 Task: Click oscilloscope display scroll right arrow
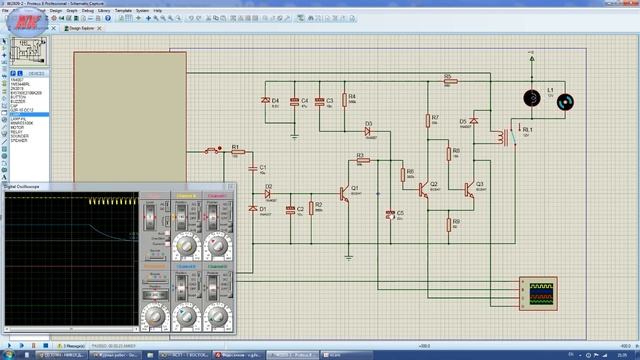coord(136,329)
